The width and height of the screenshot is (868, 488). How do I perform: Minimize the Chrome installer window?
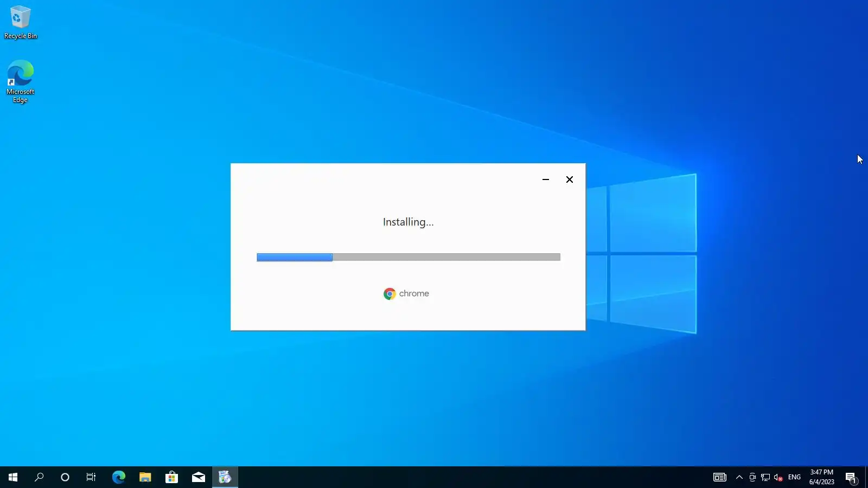coord(546,179)
